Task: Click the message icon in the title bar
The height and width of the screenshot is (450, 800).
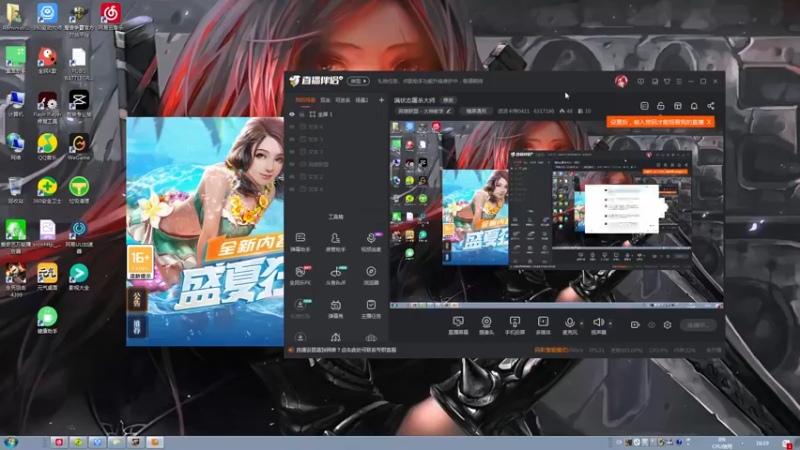Action: [640, 81]
